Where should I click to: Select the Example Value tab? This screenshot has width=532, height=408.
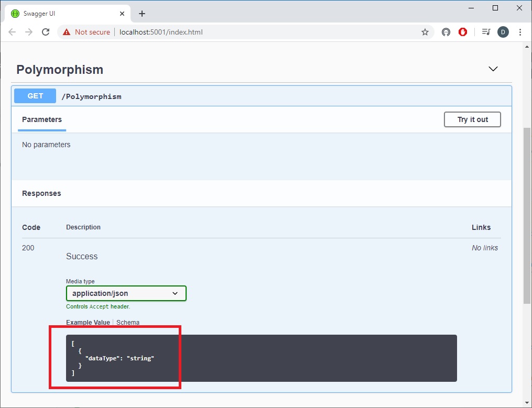(88, 323)
